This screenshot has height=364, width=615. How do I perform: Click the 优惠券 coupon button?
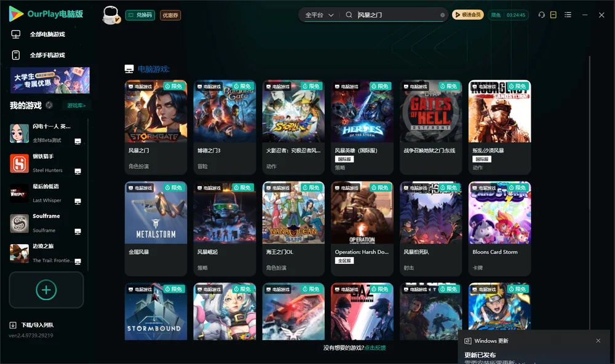coord(170,15)
